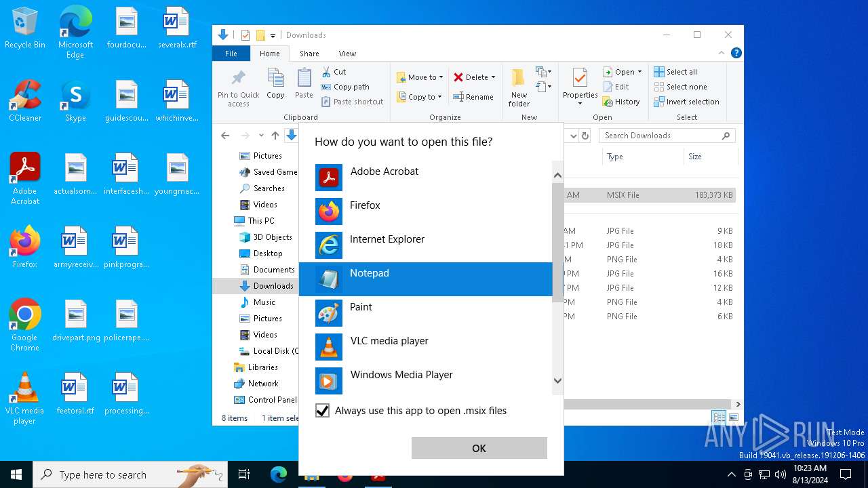This screenshot has height=488, width=868.
Task: Sort files by the Type column
Action: (x=643, y=157)
